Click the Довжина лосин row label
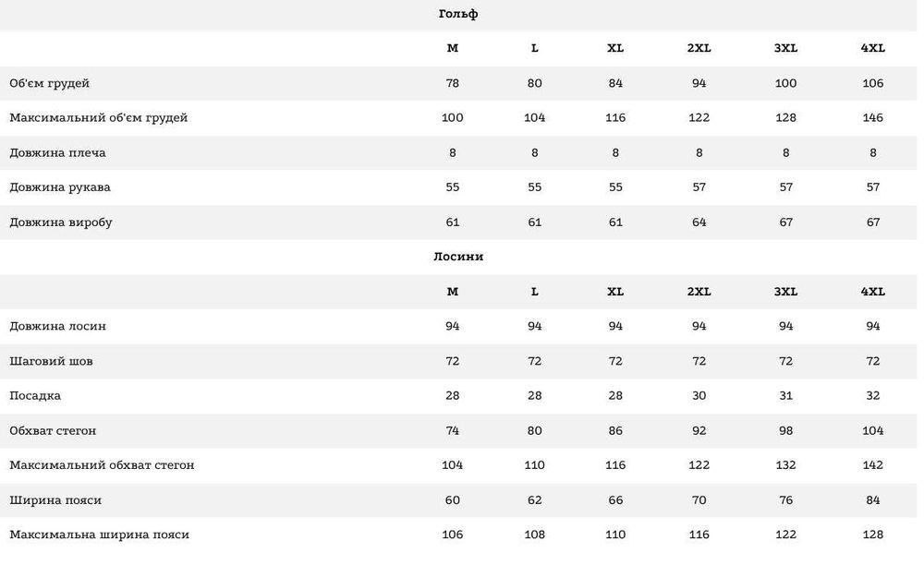 [x=58, y=326]
